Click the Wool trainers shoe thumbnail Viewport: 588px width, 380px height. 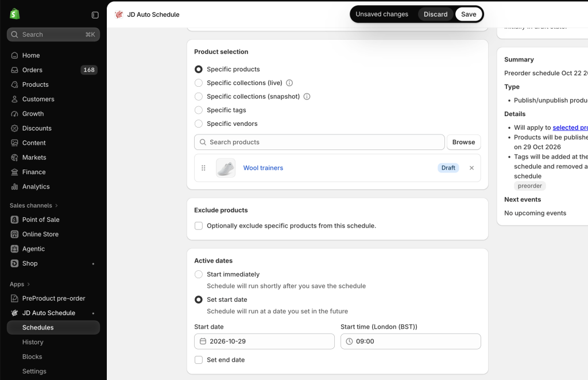pos(226,168)
